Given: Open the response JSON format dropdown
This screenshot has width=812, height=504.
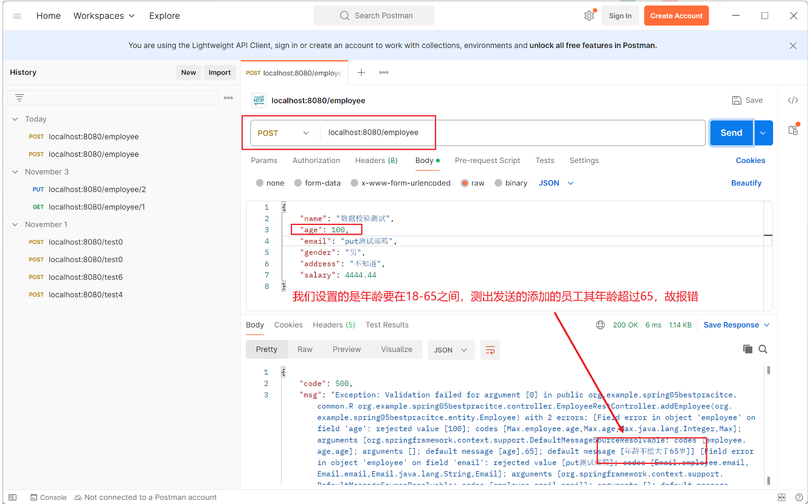Looking at the screenshot, I should [451, 350].
